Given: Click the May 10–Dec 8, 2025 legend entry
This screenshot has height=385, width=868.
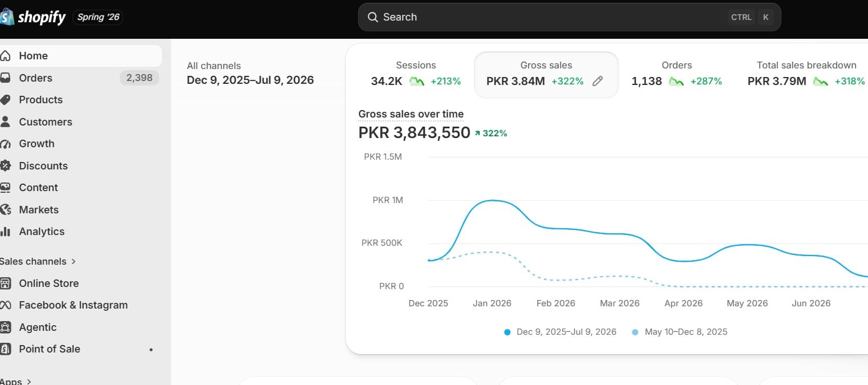Looking at the screenshot, I should click(680, 332).
